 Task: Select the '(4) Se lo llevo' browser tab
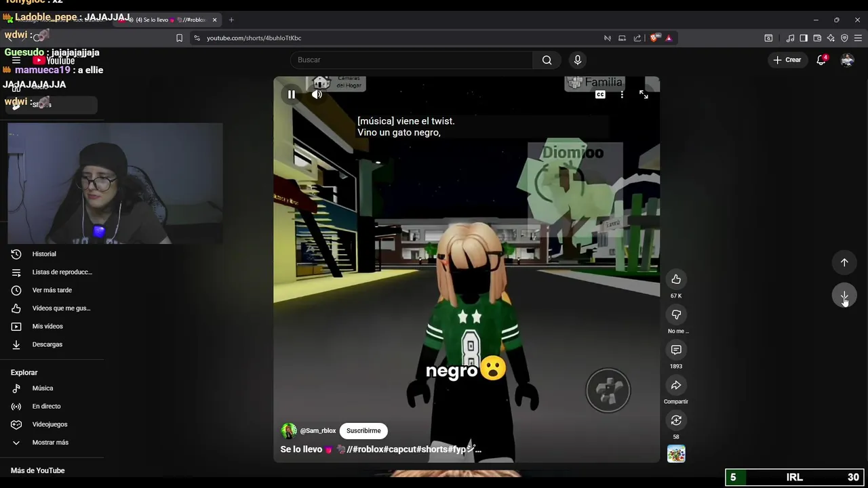click(169, 20)
